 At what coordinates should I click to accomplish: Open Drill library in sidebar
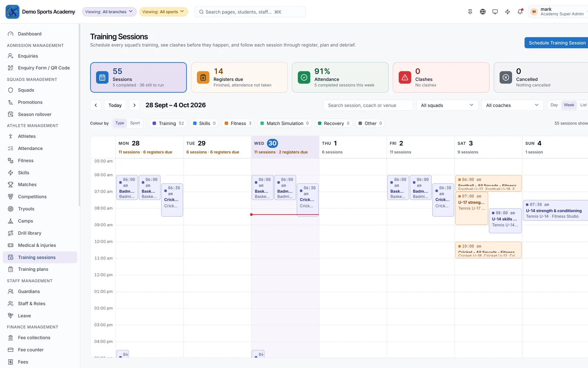40,233
